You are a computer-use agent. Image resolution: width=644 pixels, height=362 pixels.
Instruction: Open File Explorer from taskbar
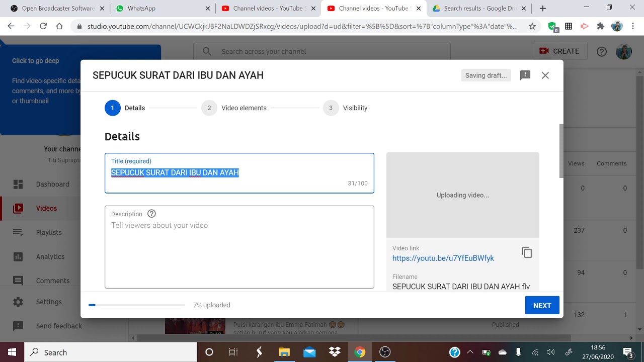[x=284, y=352]
